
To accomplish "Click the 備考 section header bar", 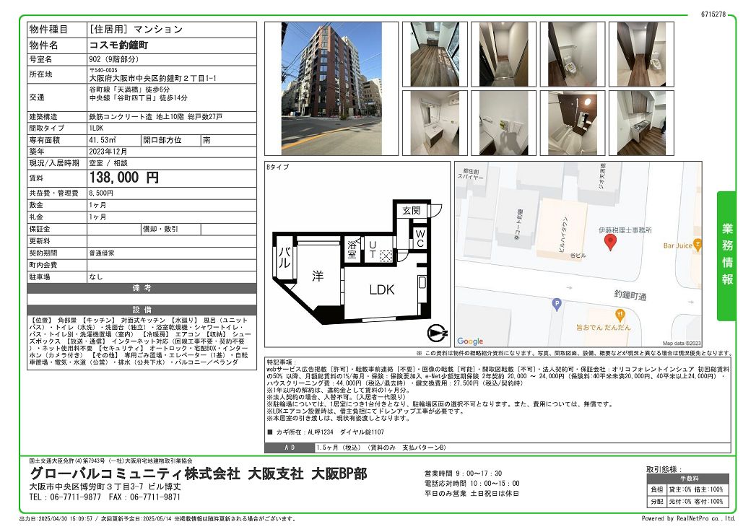I will [142, 288].
